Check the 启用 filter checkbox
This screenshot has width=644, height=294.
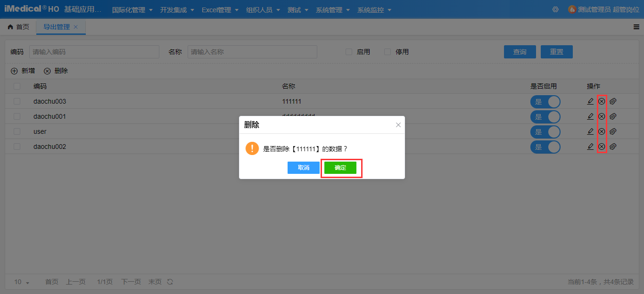348,52
